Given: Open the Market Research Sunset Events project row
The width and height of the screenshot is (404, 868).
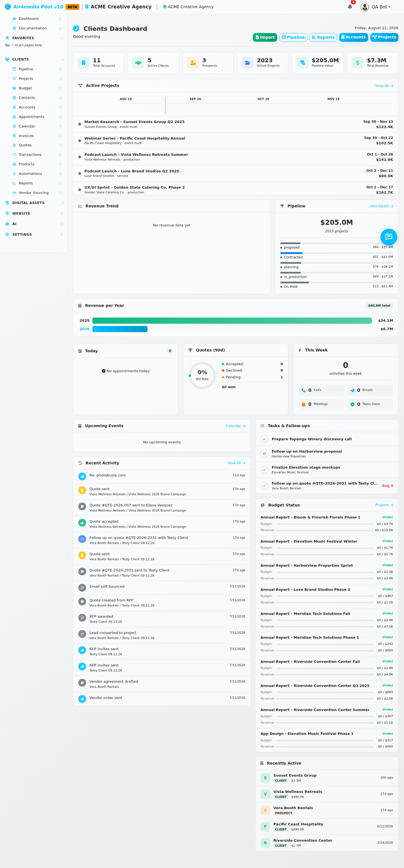Looking at the screenshot, I should [235, 124].
